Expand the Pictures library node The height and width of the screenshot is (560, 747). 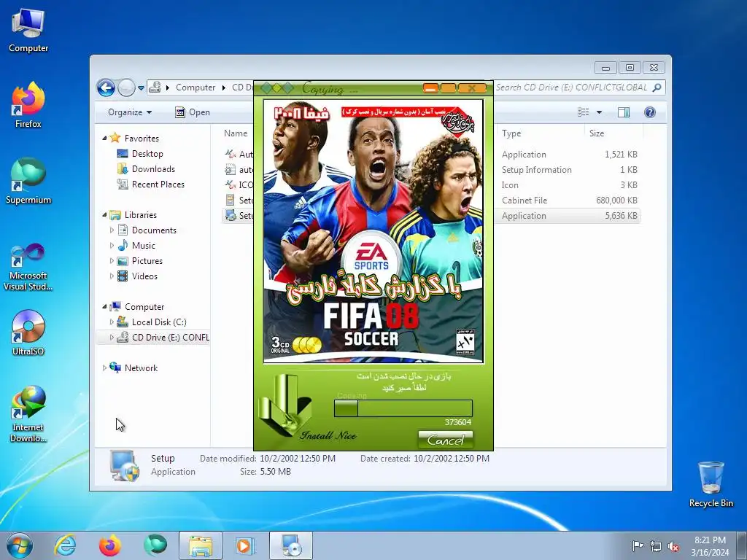(x=112, y=261)
